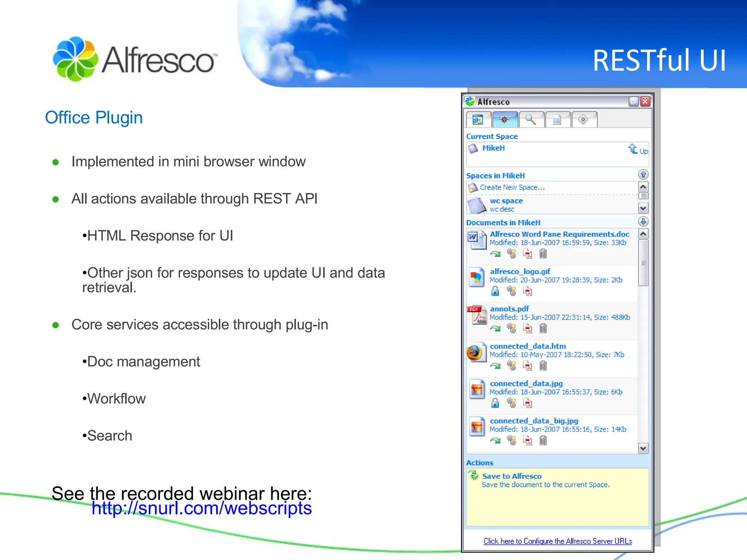Click workflow gear icon under connected_data.htm
747x560 pixels.
click(x=512, y=366)
